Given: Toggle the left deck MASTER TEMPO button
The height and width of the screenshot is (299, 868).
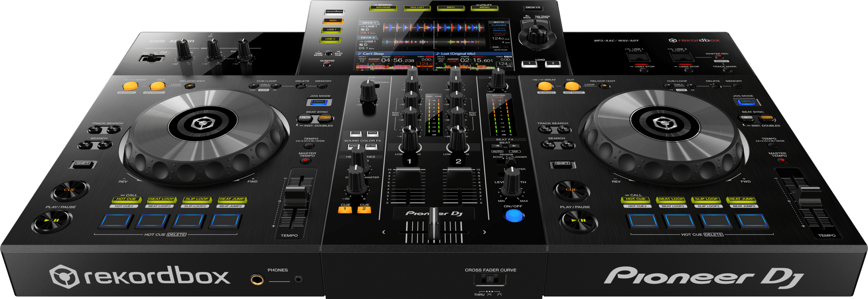Looking at the screenshot, I should [x=306, y=160].
